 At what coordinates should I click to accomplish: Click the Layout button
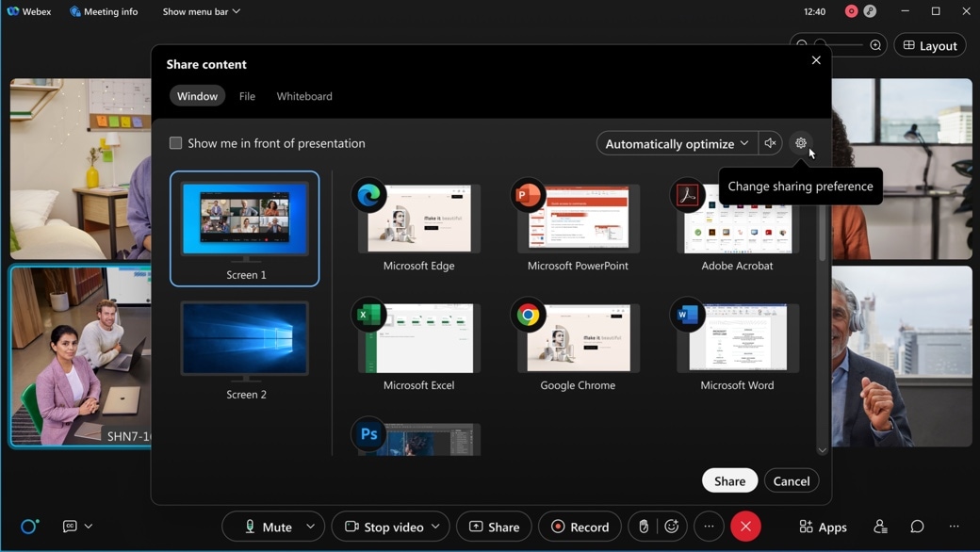pos(929,44)
